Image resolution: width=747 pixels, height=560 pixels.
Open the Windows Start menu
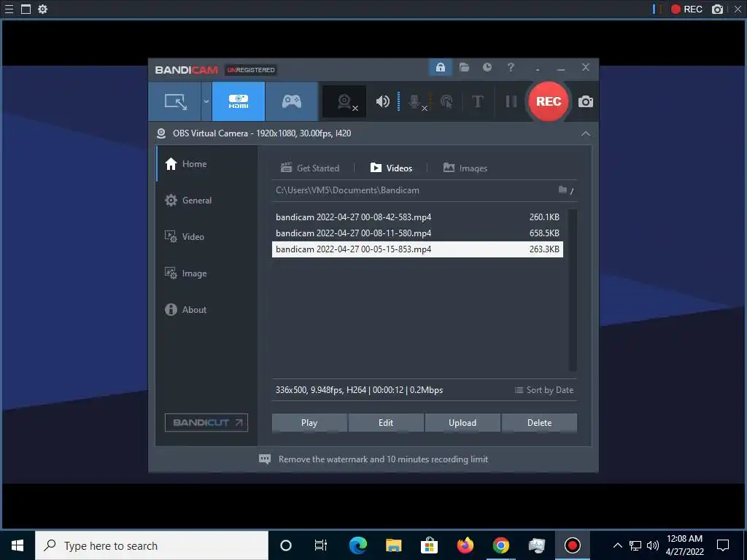point(18,545)
